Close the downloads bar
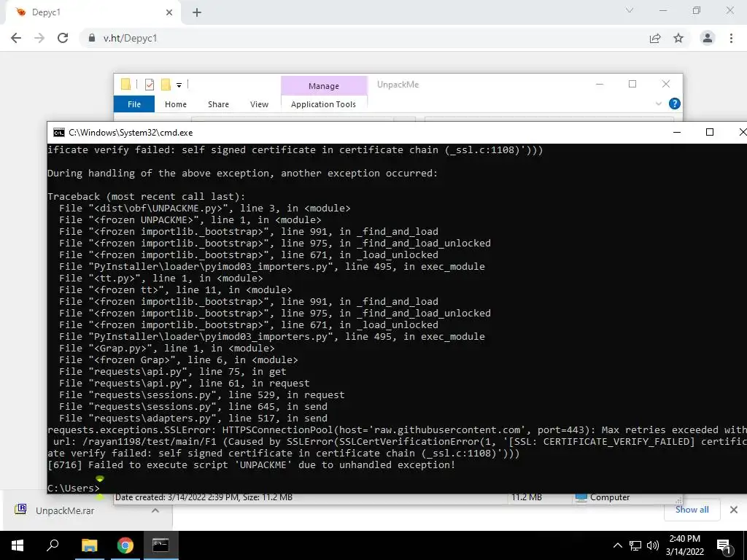Viewport: 747px width, 560px height. click(x=734, y=510)
